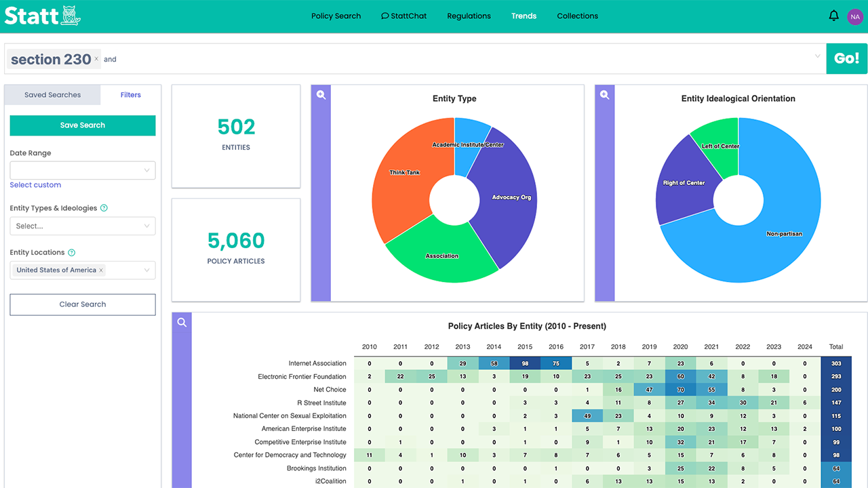
Task: Open the NA user avatar menu
Action: (855, 16)
